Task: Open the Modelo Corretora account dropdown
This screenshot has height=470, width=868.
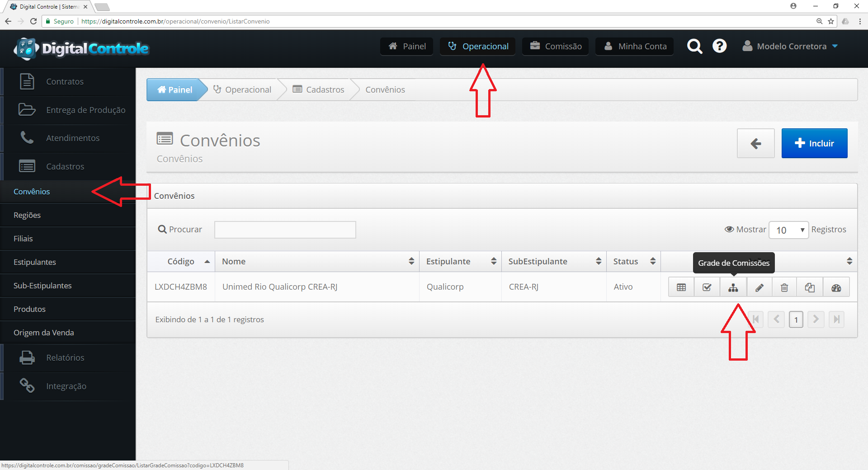Action: click(x=790, y=46)
